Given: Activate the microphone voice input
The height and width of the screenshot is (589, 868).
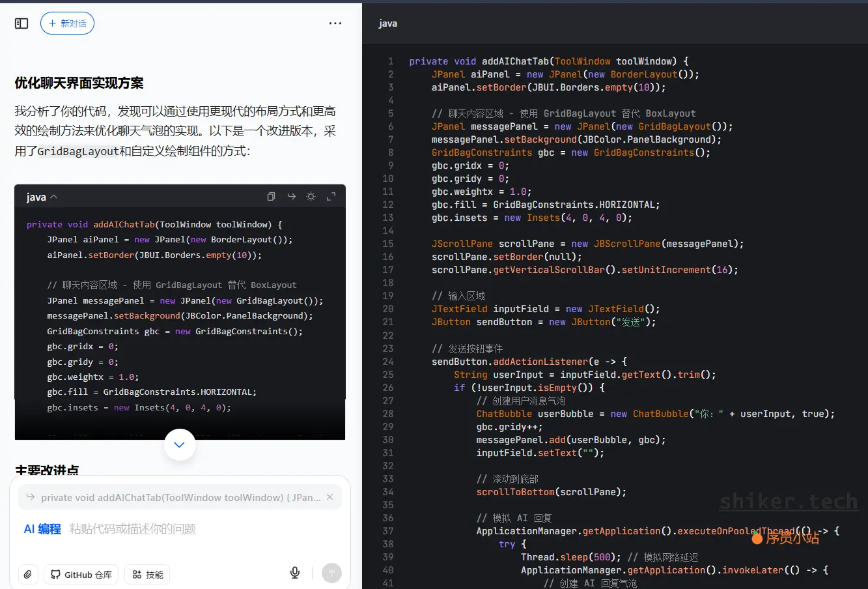Looking at the screenshot, I should coord(295,573).
